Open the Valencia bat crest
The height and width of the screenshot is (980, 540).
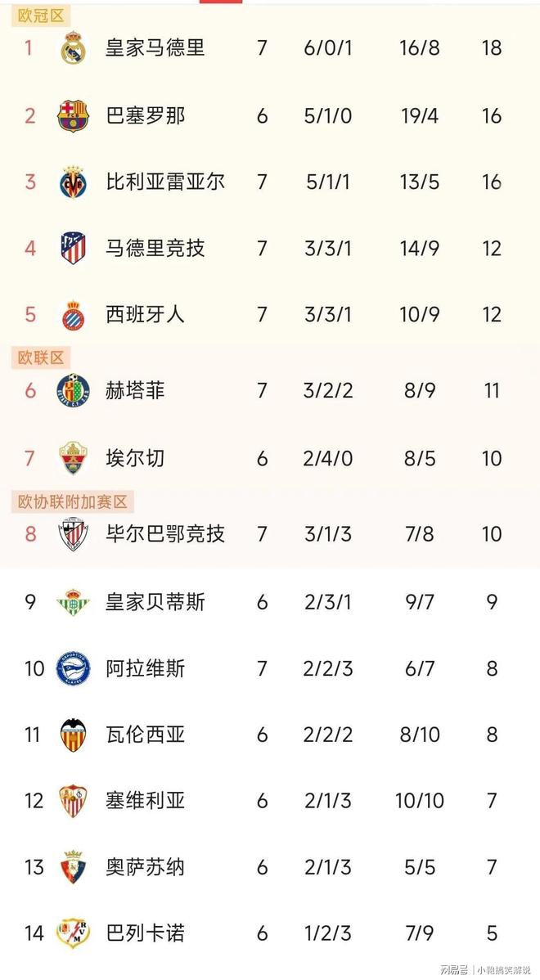point(73,735)
